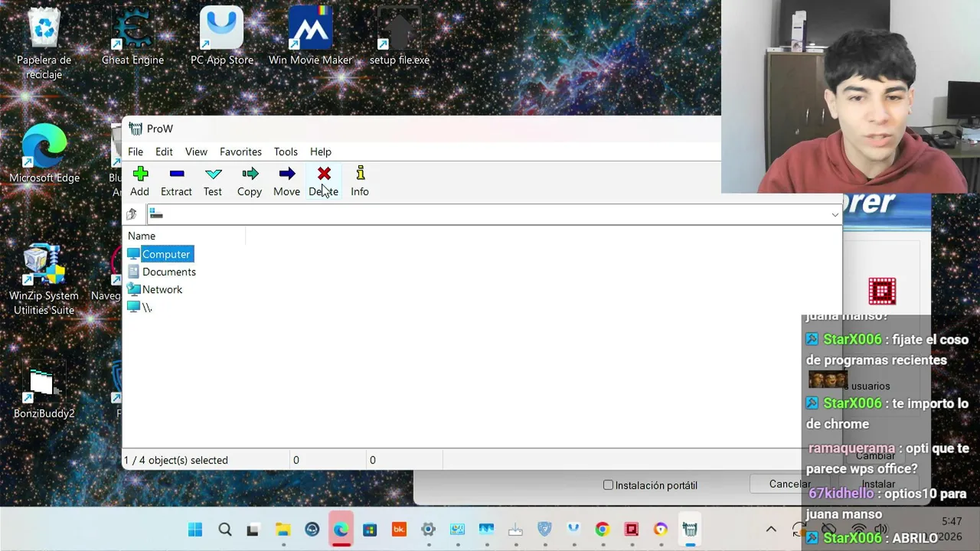
Task: Select the Cheat Engine desktop shortcut
Action: click(132, 37)
